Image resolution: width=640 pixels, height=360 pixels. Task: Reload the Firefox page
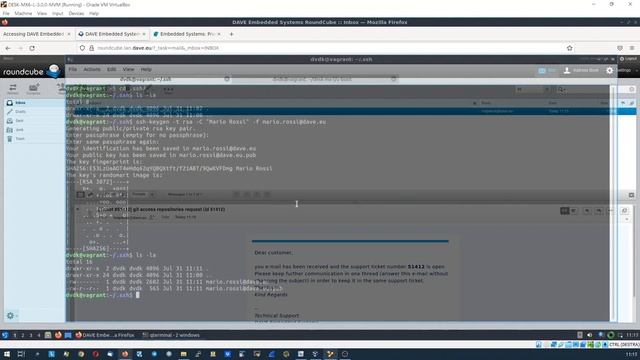pyautogui.click(x=32, y=48)
